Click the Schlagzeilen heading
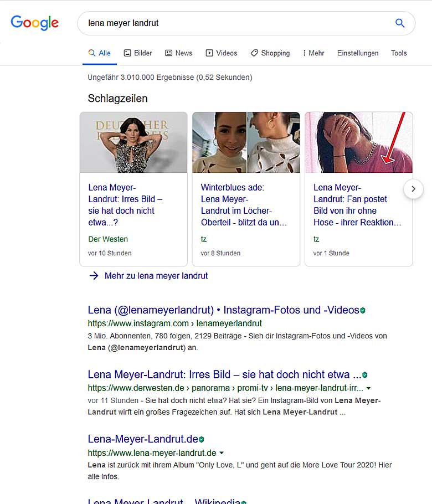Viewport: 432px width, 504px height. (x=117, y=99)
